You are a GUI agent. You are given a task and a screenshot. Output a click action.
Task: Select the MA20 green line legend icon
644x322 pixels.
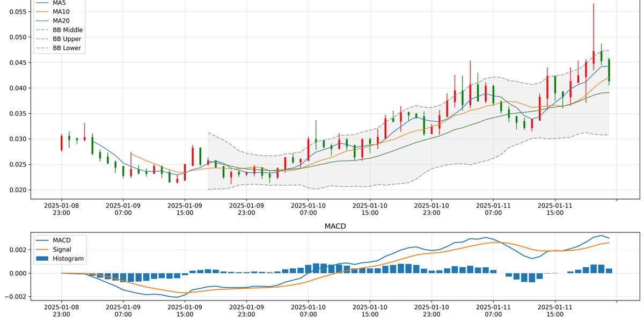pyautogui.click(x=41, y=20)
